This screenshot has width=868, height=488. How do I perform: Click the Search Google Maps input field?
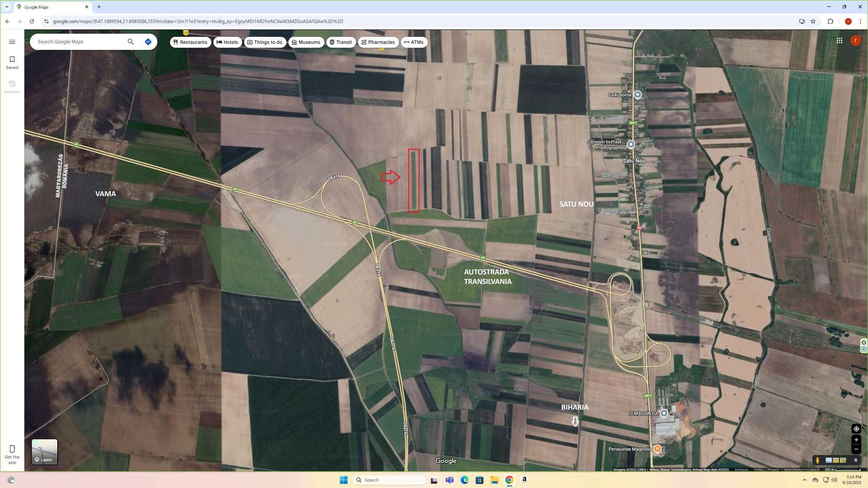(78, 42)
